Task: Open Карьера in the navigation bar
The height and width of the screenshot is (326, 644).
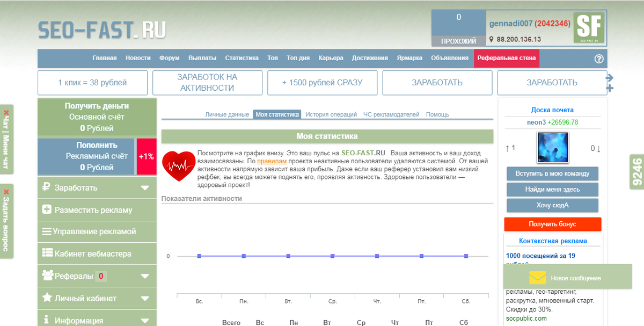Action: (x=331, y=58)
